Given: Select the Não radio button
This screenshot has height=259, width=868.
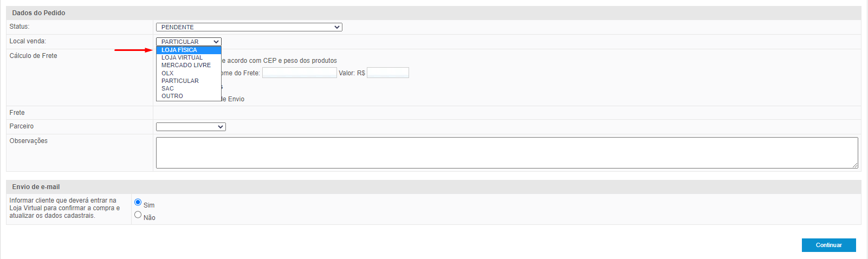Looking at the screenshot, I should tap(138, 215).
